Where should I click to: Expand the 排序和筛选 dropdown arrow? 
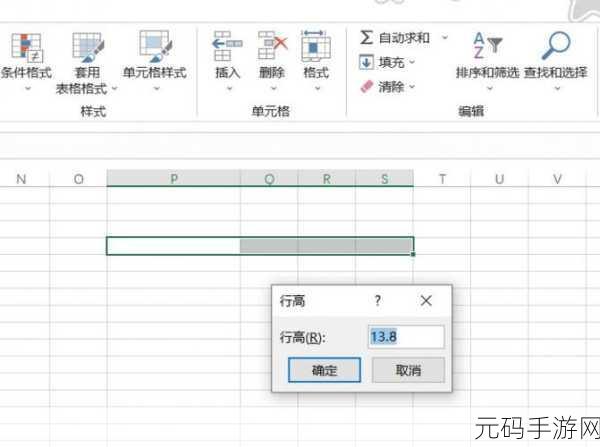[490, 88]
